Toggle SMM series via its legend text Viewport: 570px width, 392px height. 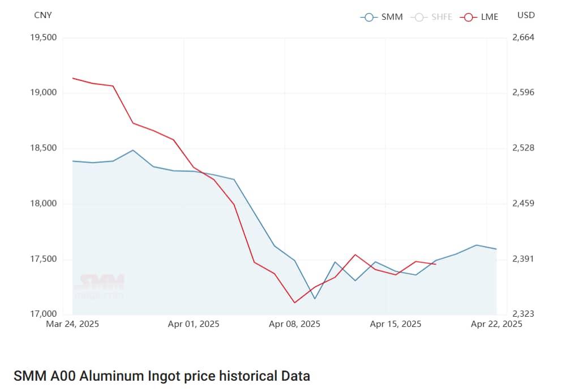click(x=392, y=17)
